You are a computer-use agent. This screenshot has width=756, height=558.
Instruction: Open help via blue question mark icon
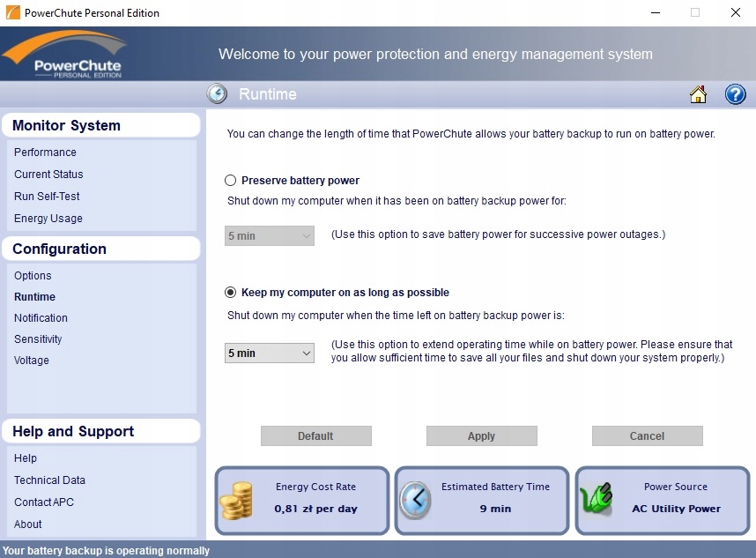click(735, 94)
